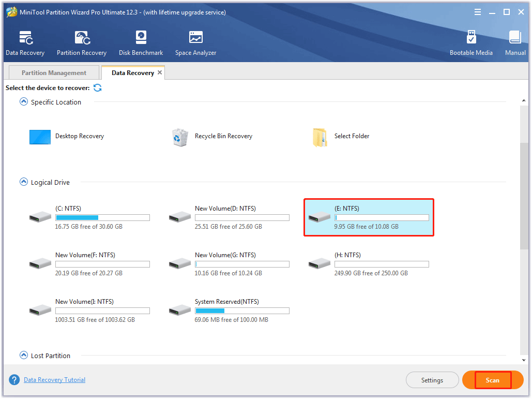Select New Volume D: drive icon
Screen dimensions: 532x399
[x=180, y=217]
